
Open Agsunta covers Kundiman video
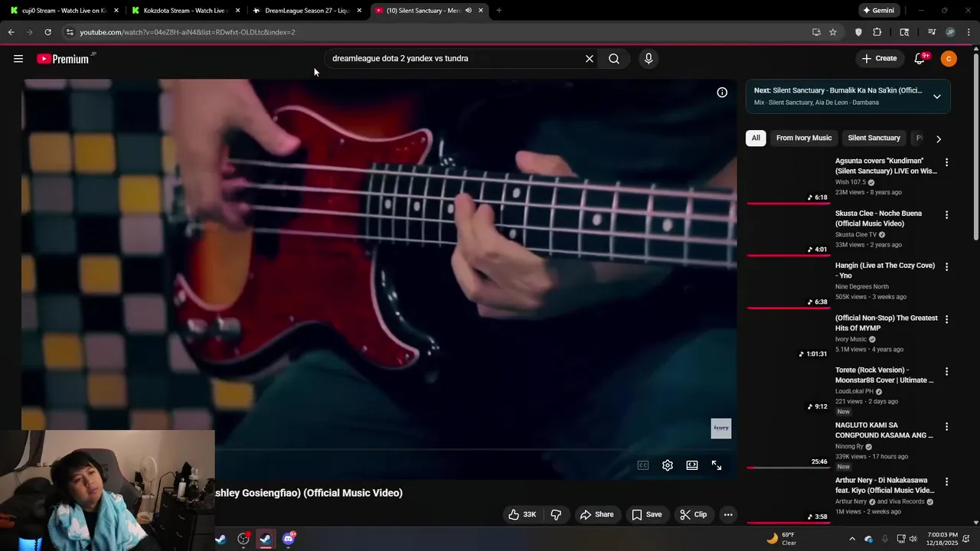(886, 166)
